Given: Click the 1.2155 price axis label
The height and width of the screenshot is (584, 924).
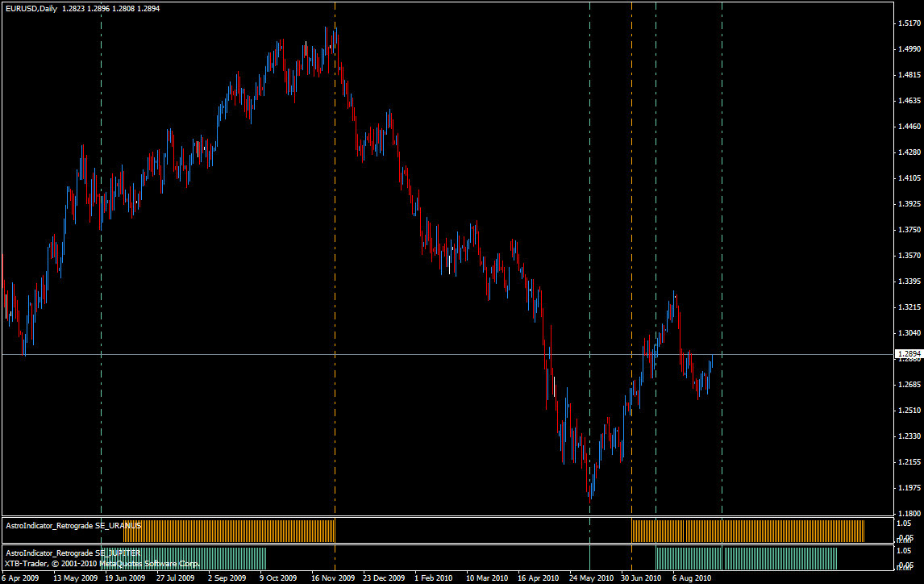Looking at the screenshot, I should coord(909,462).
